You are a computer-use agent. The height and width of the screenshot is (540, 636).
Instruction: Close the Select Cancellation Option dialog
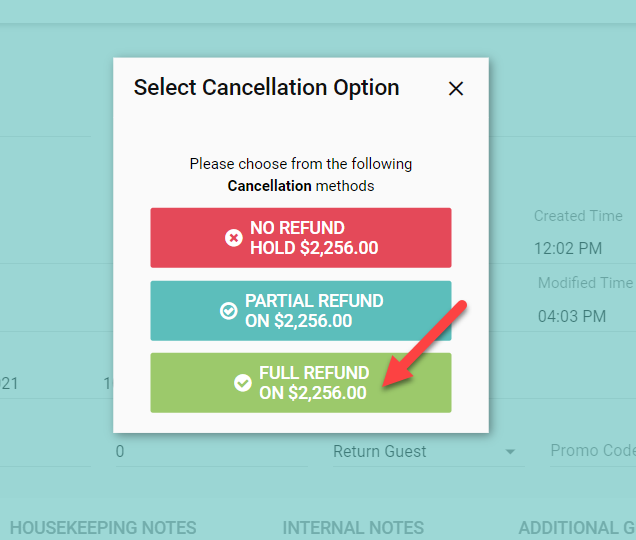click(x=456, y=88)
